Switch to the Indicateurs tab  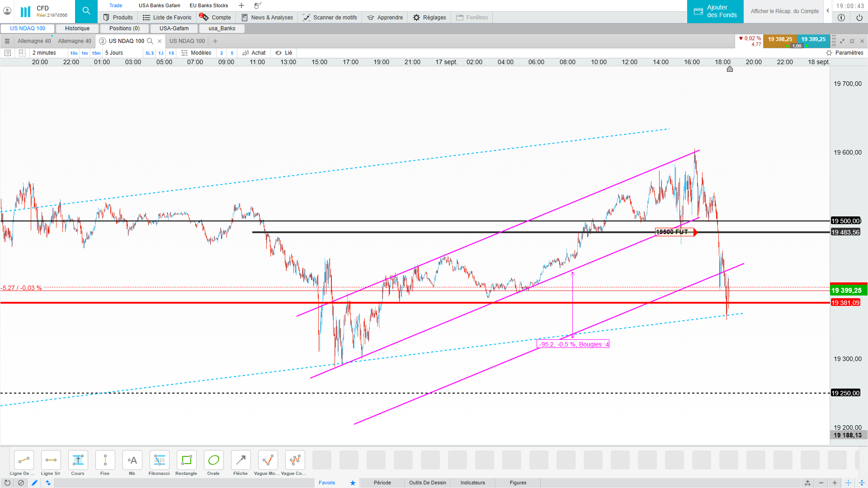[x=472, y=483]
